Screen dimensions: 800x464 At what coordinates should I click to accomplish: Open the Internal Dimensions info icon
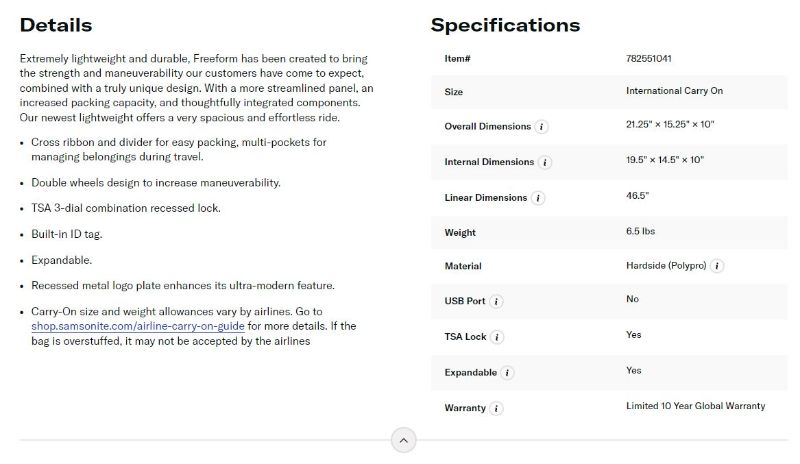tap(545, 162)
